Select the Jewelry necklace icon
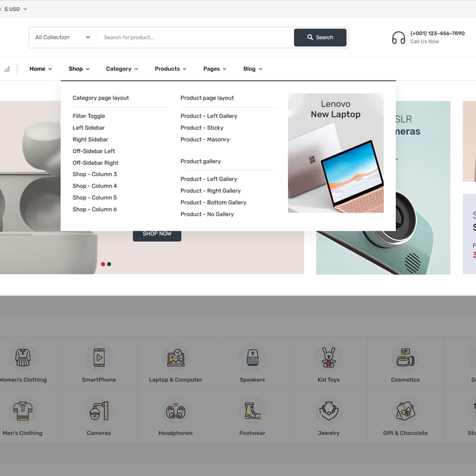Screen dimensions: 476x476 328,411
